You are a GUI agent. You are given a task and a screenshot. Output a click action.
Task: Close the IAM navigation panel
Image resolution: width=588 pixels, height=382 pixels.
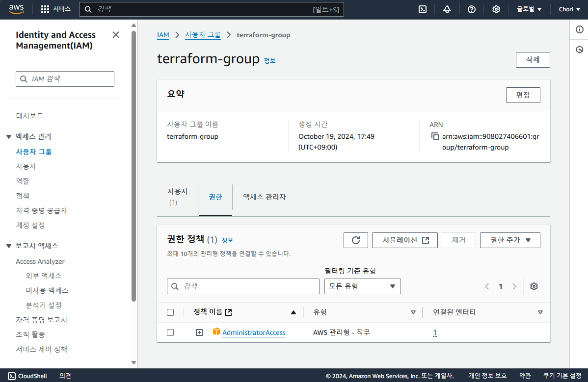pos(116,35)
